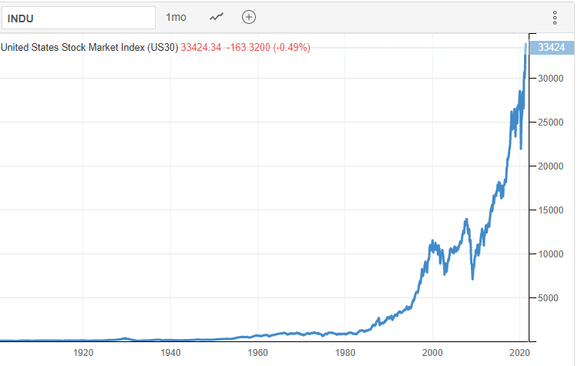Click the 1920 year on the time axis

83,353
